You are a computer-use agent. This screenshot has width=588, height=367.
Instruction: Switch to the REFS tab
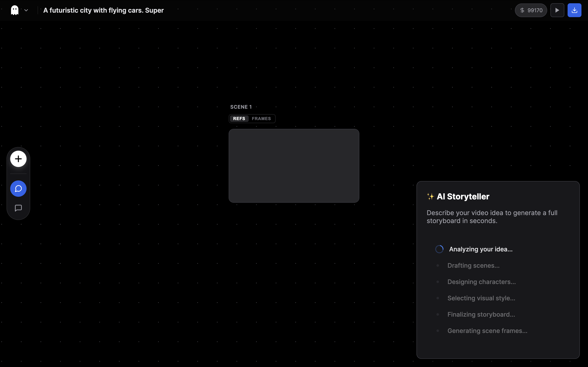[239, 119]
